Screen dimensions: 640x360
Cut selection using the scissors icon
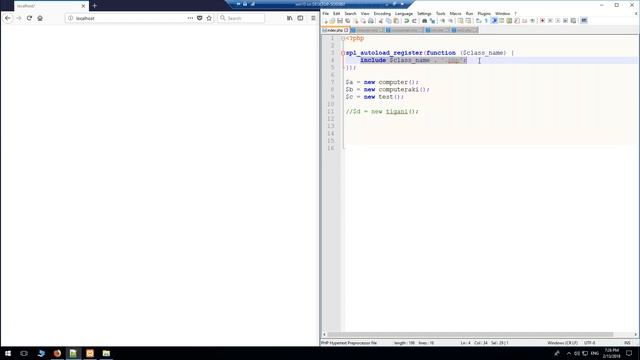[x=381, y=20]
